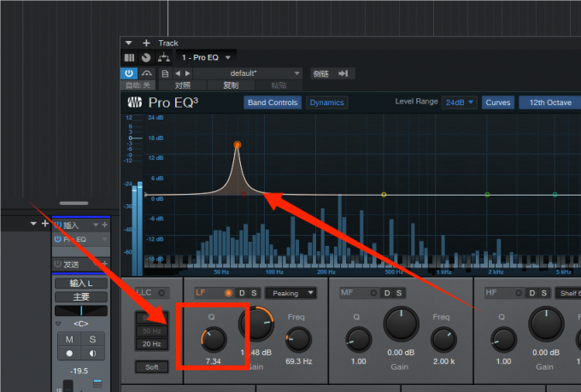581x392 pixels.
Task: Click the 侧链 sidechain button
Action: point(321,73)
